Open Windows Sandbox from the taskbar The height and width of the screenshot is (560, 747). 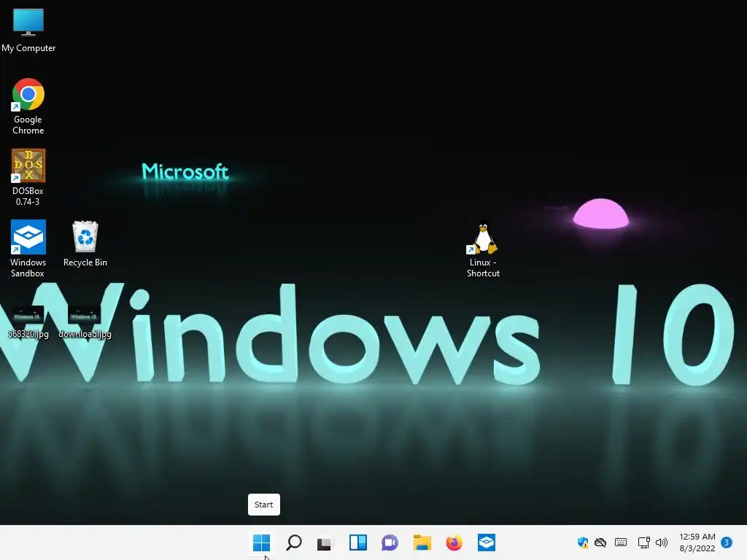487,542
